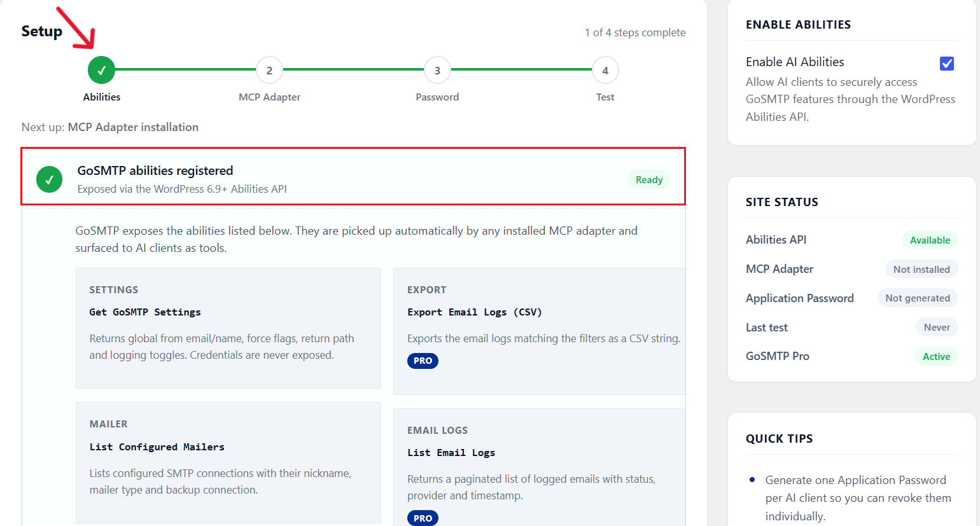
Task: Select the step 2 number circle
Action: coord(269,71)
